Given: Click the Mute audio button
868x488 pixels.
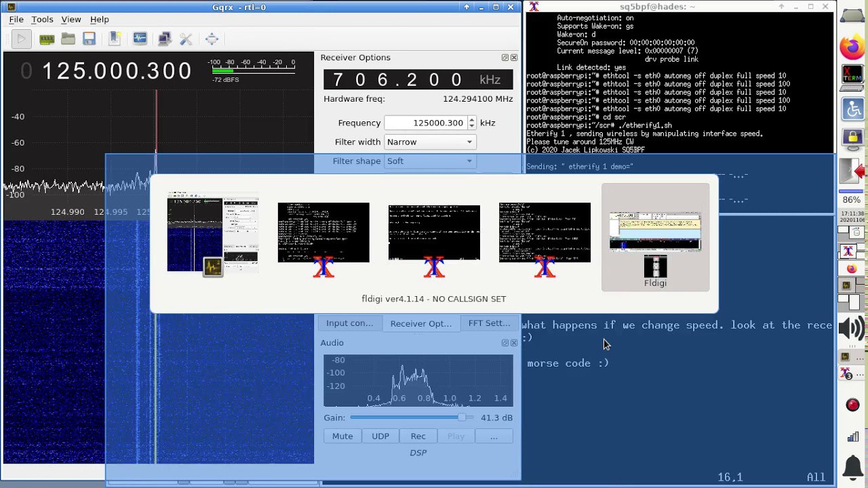Looking at the screenshot, I should (x=342, y=436).
